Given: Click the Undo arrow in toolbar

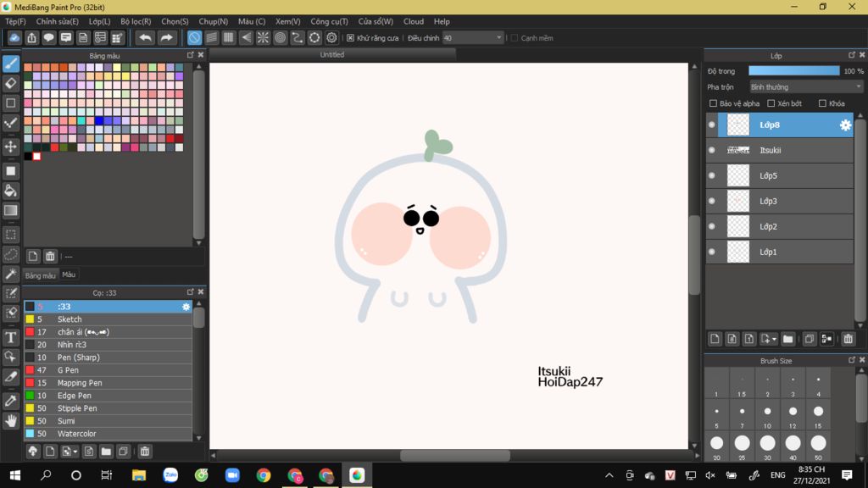Looking at the screenshot, I should (145, 37).
